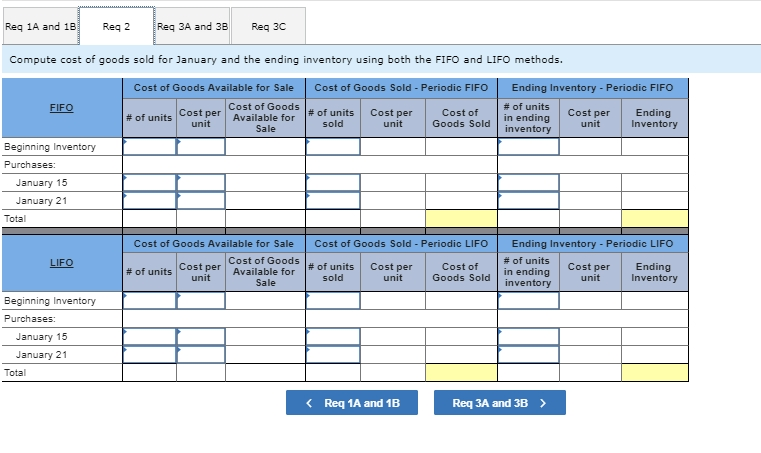This screenshot has height=453, width=761.
Task: Click FIFO Beginning Inventory cost per unit field
Action: coord(201,147)
